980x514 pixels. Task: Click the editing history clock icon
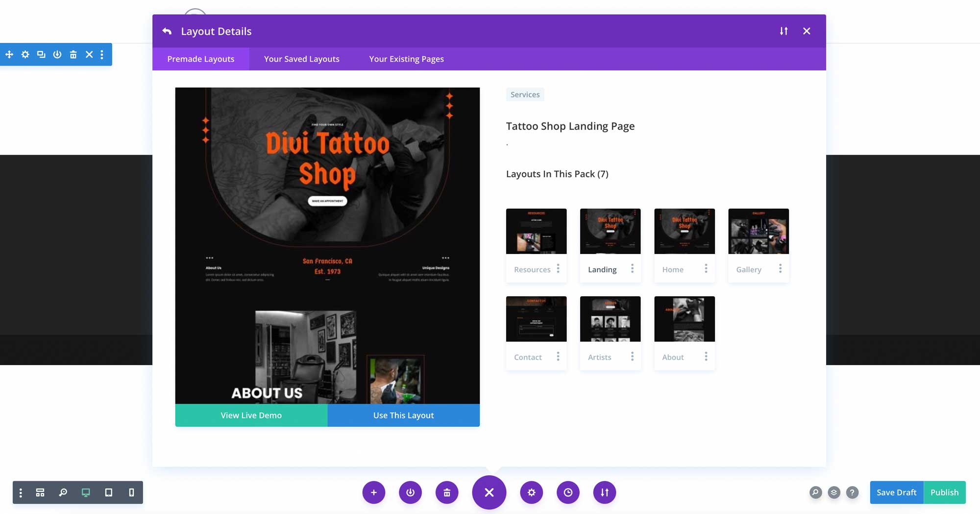tap(568, 492)
